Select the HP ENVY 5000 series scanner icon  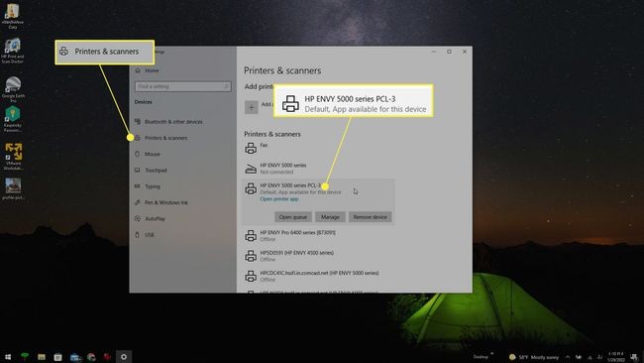coord(251,169)
